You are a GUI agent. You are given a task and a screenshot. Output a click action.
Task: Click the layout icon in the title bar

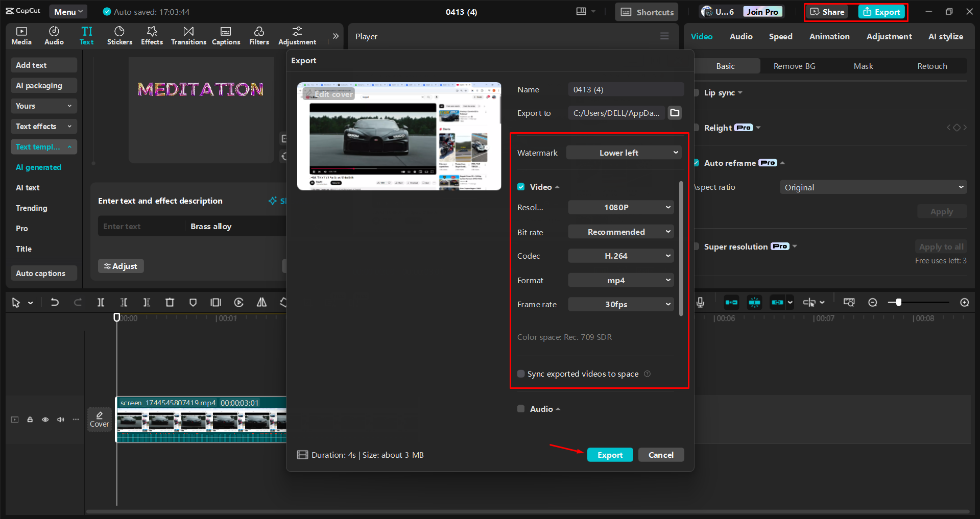coord(581,12)
